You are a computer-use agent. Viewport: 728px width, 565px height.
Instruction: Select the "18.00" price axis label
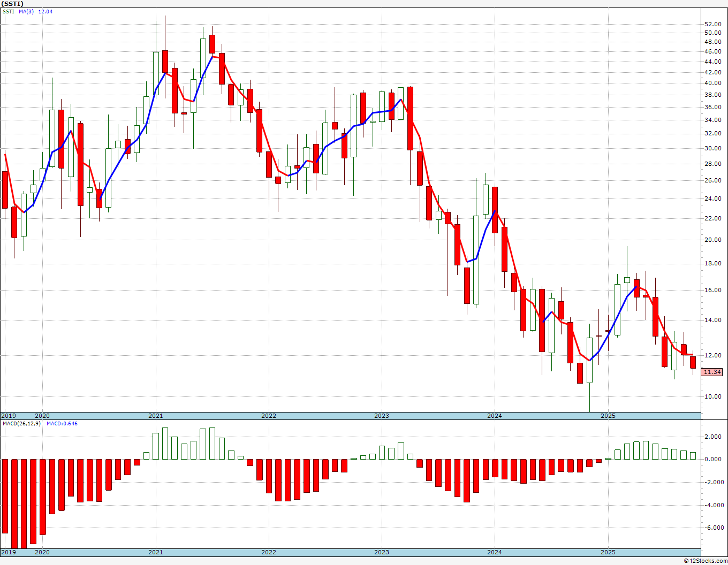(x=712, y=264)
